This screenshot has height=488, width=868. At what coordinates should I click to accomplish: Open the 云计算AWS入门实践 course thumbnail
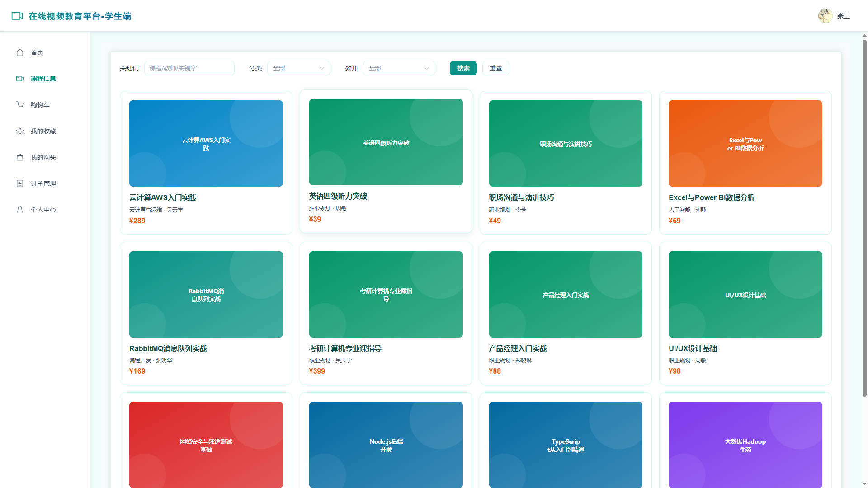(206, 143)
